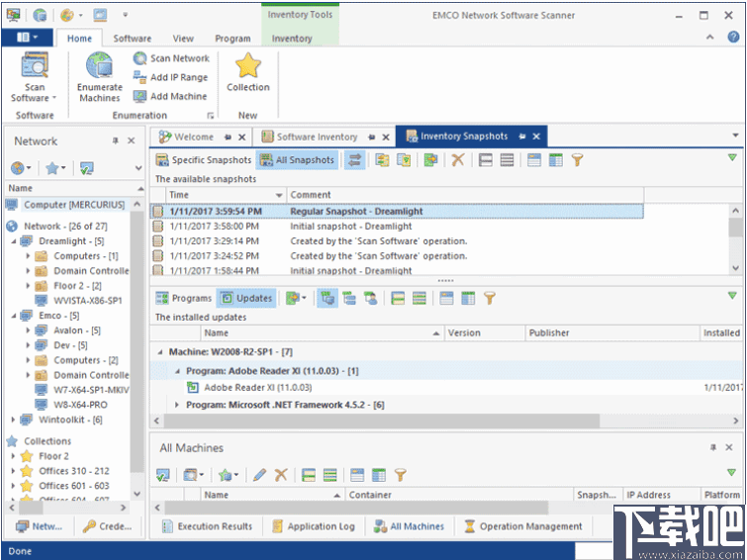Open the Execution Results bottom tab
This screenshot has height=560, width=747.
click(x=207, y=526)
